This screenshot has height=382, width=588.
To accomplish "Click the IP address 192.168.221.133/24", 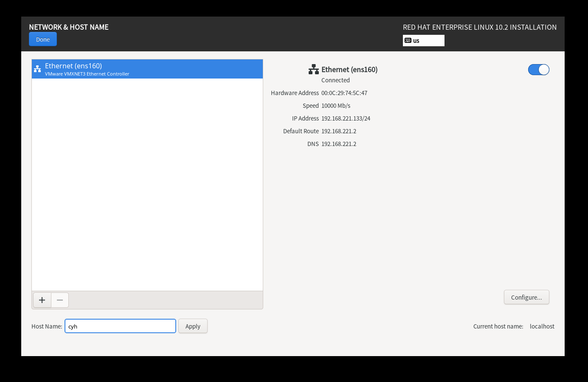I will [346, 118].
